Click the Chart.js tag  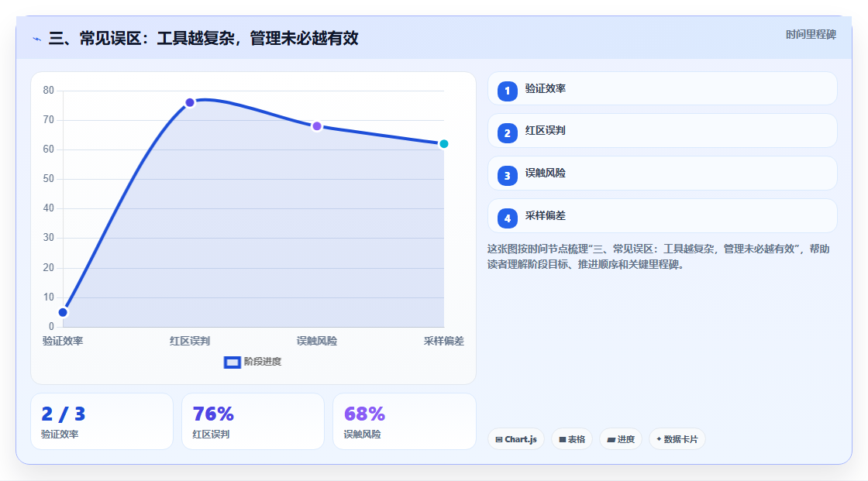tap(516, 439)
